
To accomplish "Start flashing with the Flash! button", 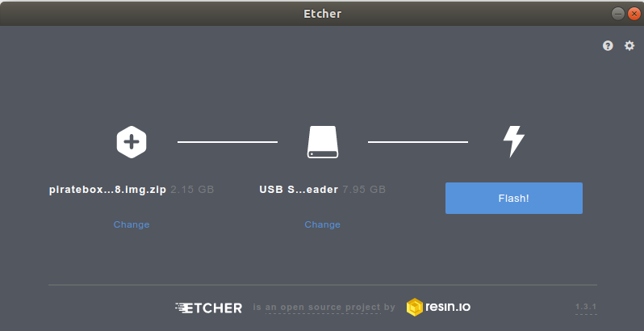I will pyautogui.click(x=514, y=199).
